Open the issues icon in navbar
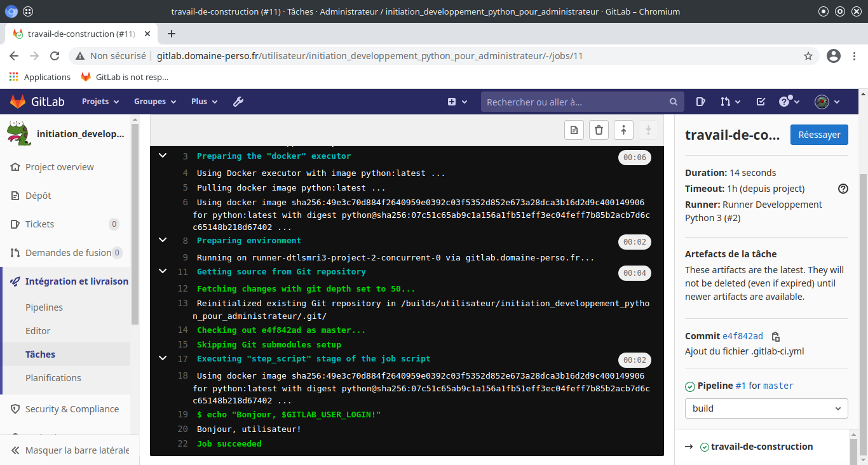 point(700,102)
